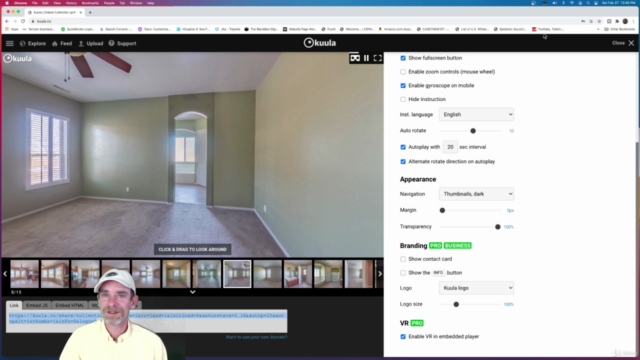Select the highlighted white-bordered room thumbnail

pyautogui.click(x=237, y=274)
